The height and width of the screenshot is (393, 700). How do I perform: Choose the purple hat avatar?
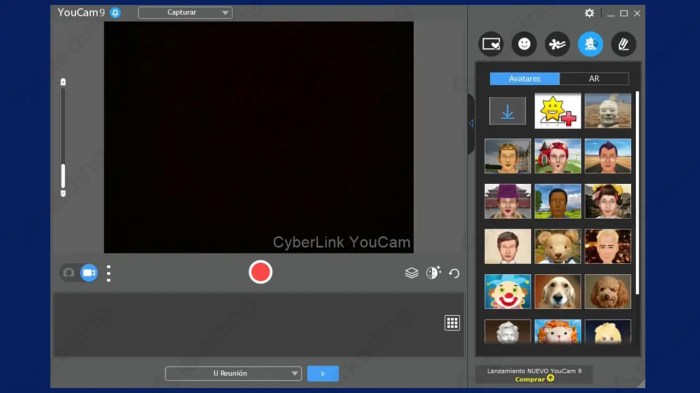click(508, 201)
